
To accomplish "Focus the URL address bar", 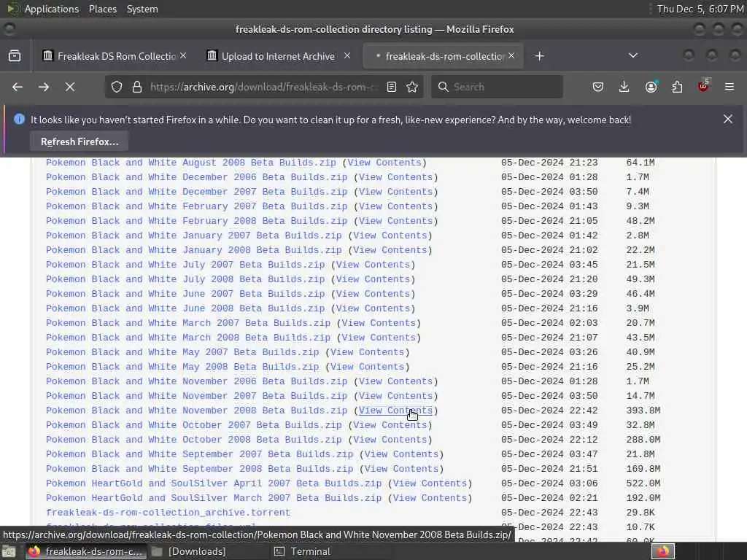I will (264, 87).
